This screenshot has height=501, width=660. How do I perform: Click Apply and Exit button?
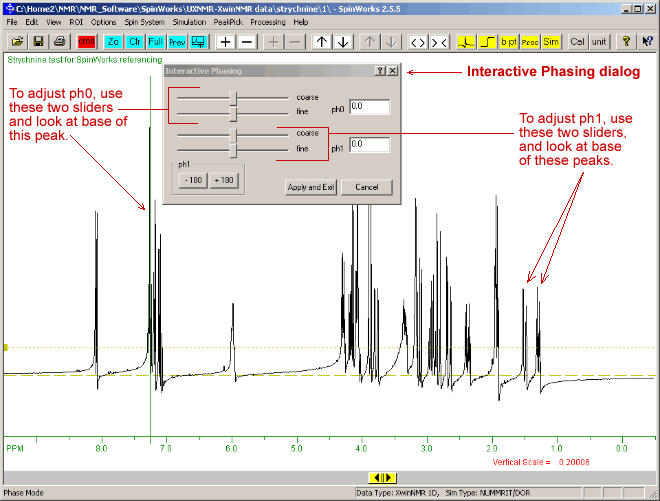(x=311, y=187)
